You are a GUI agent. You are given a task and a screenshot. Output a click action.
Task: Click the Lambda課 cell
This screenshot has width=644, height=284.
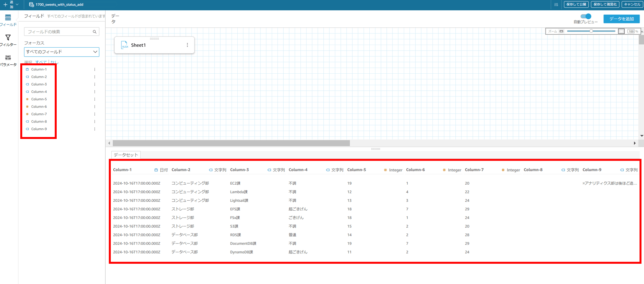tap(239, 192)
